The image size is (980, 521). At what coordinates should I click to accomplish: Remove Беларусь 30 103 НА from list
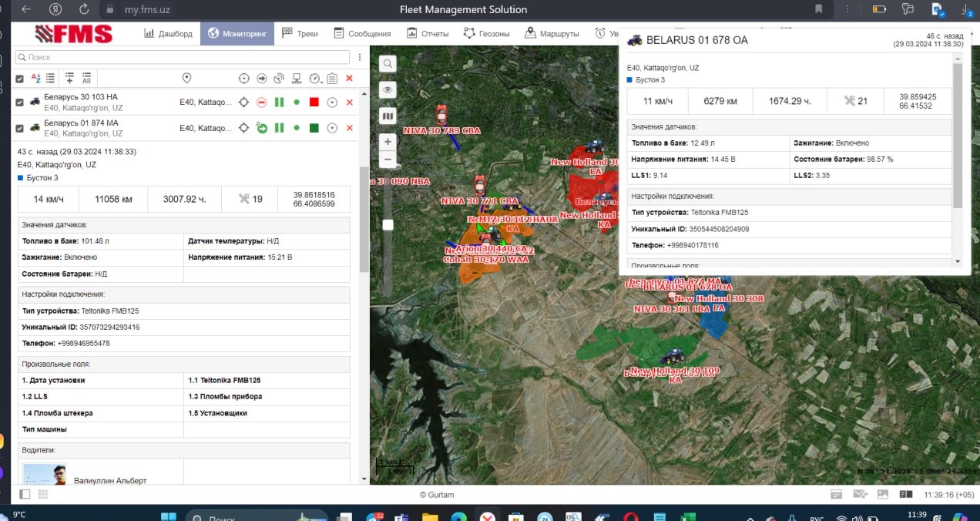pyautogui.click(x=350, y=103)
